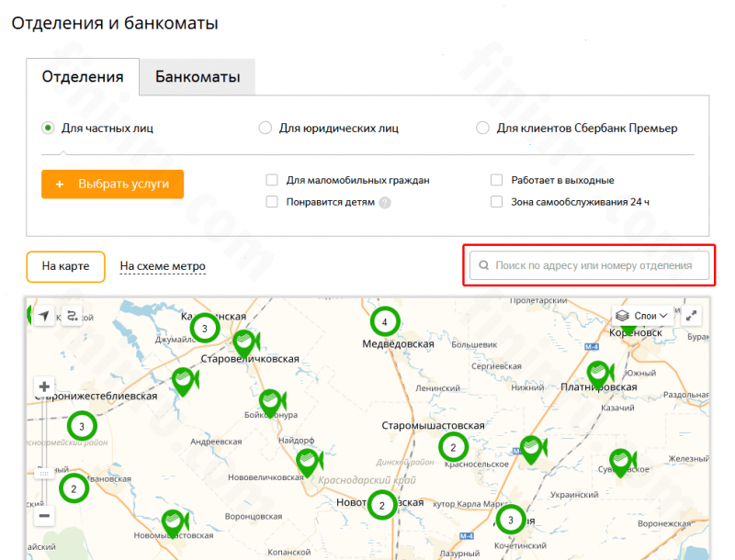
Task: Enable the Для маломобильных граждан checkbox
Action: pyautogui.click(x=272, y=180)
